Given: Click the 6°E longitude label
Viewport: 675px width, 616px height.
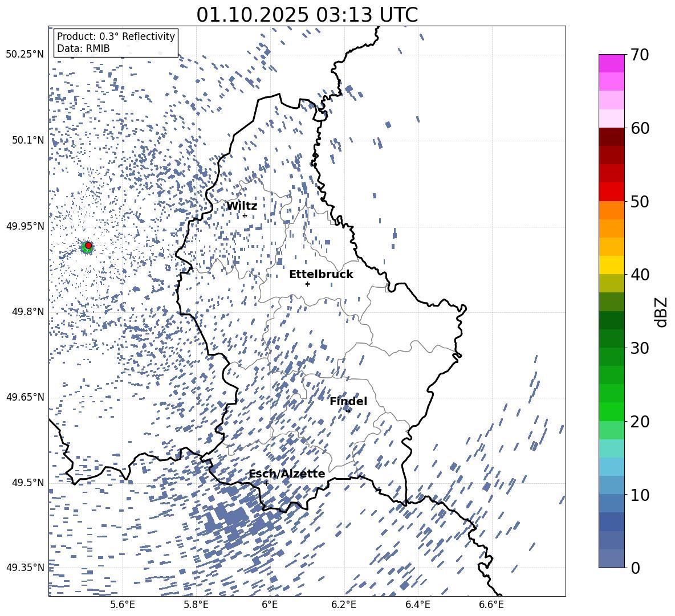Looking at the screenshot, I should (270, 605).
